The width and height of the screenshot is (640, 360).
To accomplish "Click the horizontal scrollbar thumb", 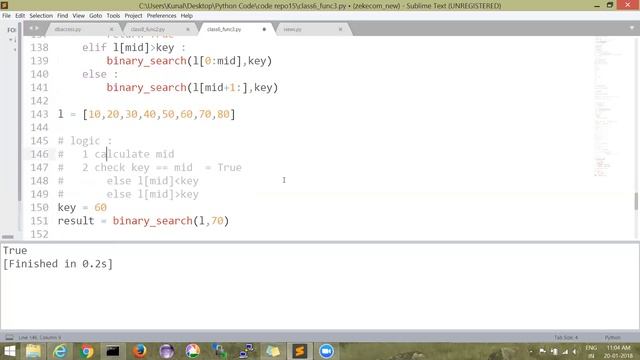I will click(8, 237).
